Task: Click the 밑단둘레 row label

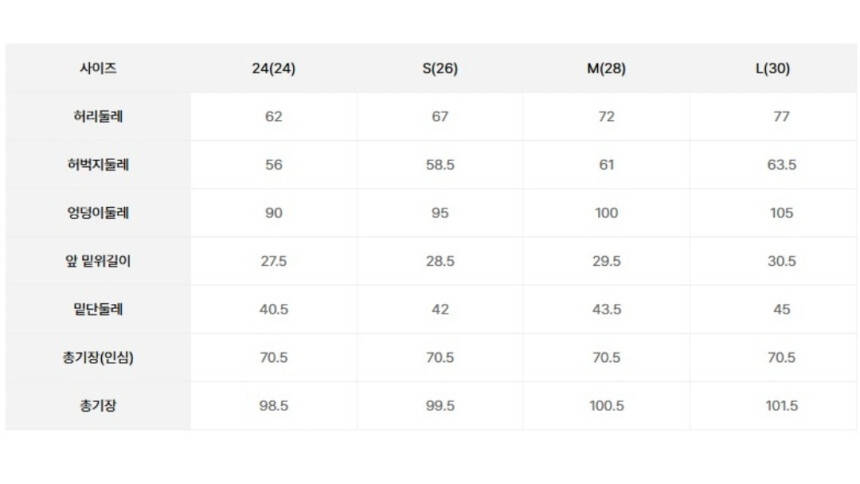Action: (x=98, y=309)
